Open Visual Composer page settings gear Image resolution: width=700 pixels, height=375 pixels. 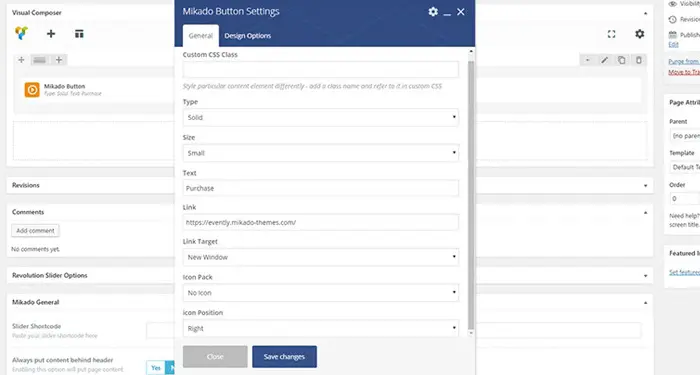point(639,34)
